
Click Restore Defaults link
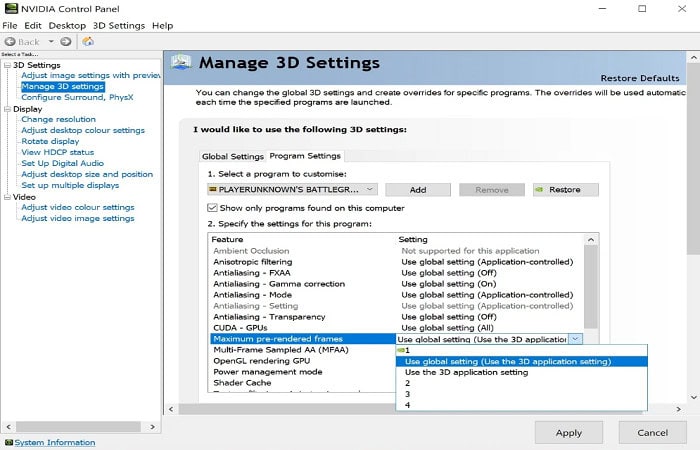[640, 78]
